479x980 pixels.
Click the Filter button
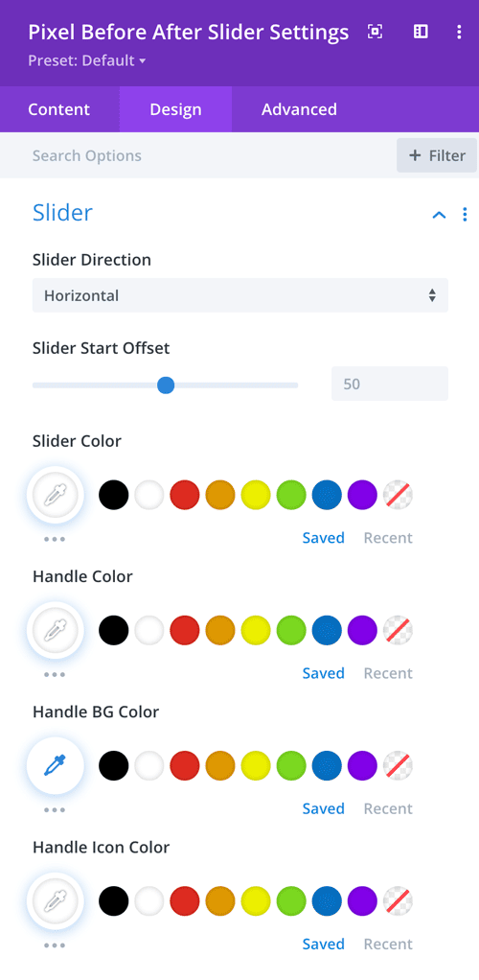pos(437,155)
